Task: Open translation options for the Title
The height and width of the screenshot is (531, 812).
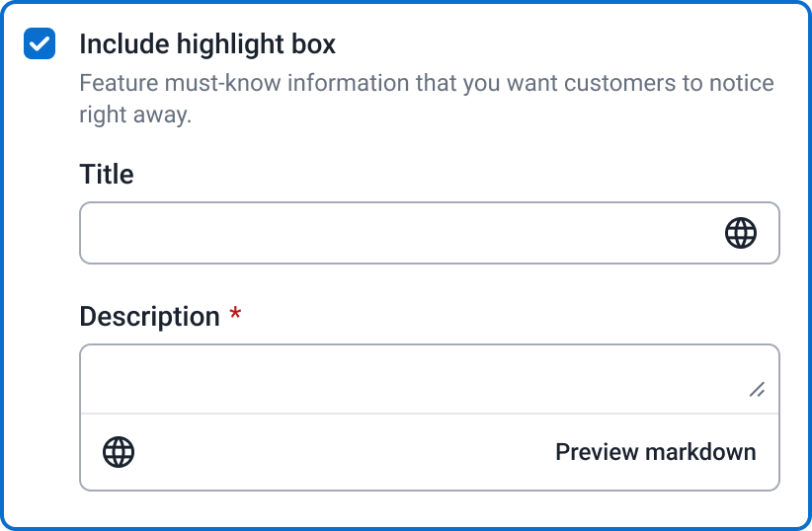Action: [741, 233]
